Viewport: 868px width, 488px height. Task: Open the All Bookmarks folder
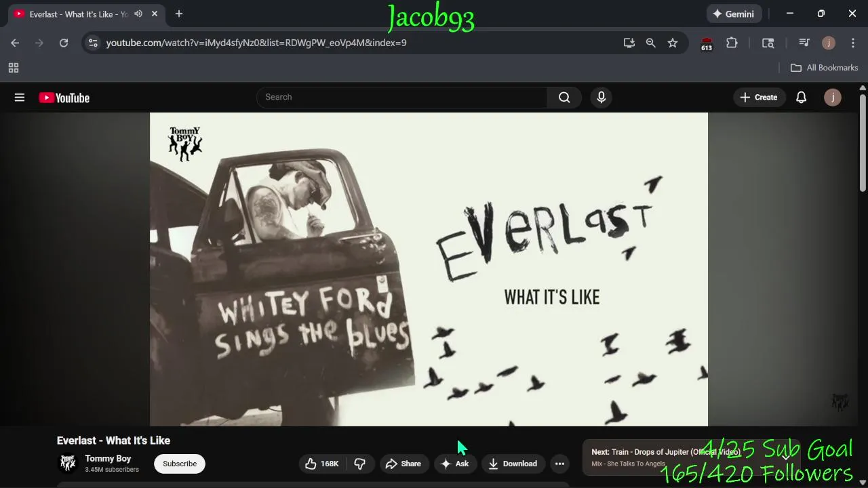tap(825, 68)
